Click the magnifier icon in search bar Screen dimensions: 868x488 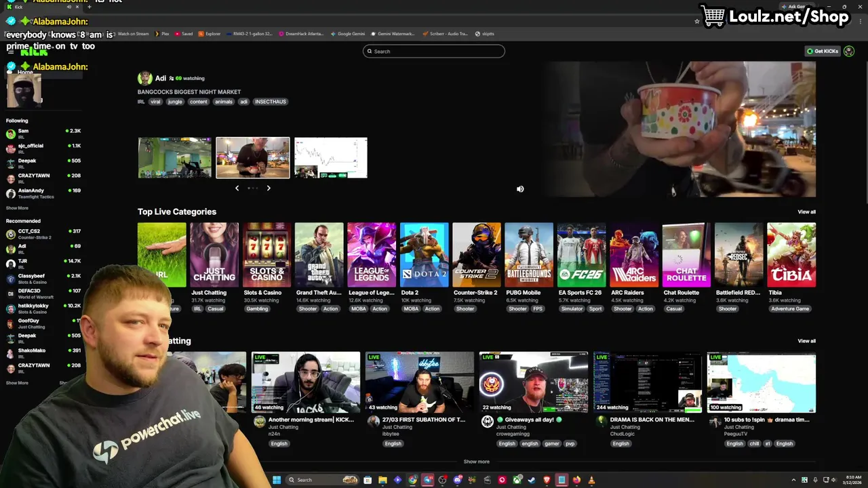(x=370, y=52)
